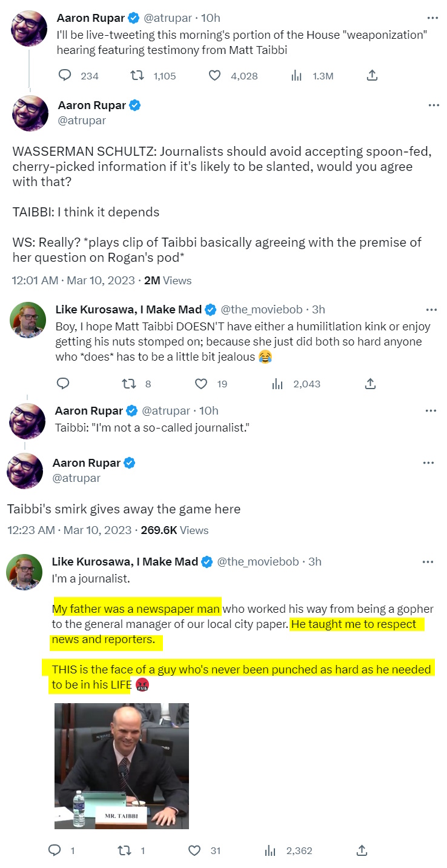Share the "I'm a journalist" tweet

coord(362,850)
